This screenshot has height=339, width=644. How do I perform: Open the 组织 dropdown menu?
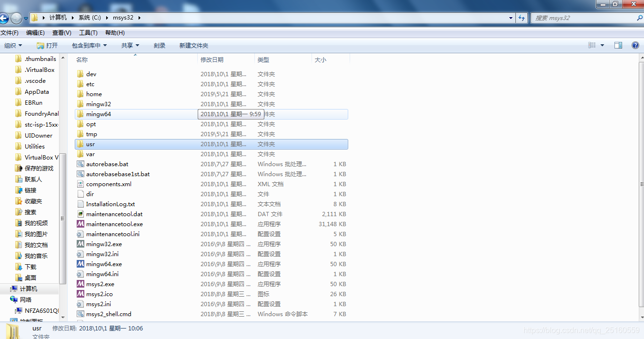click(x=13, y=45)
